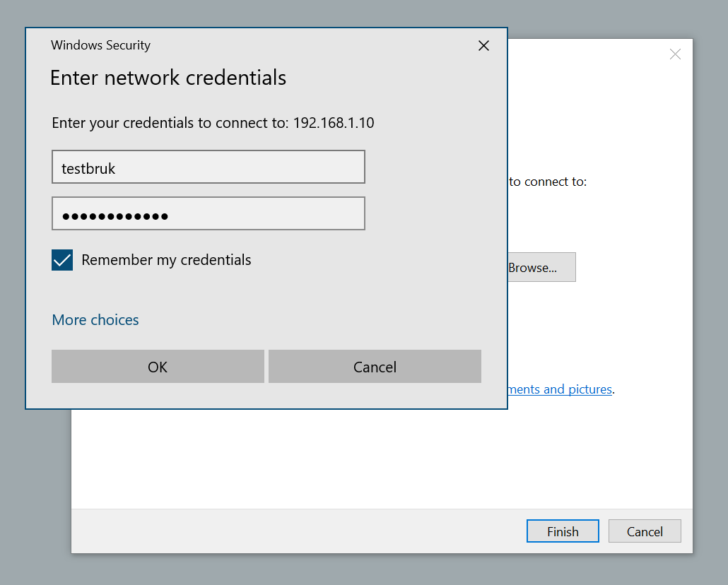
Task: Open the "ments and pictures" link
Action: tap(560, 389)
